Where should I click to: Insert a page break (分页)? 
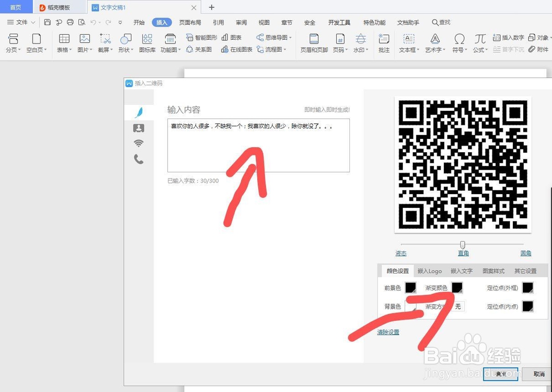pyautogui.click(x=13, y=43)
